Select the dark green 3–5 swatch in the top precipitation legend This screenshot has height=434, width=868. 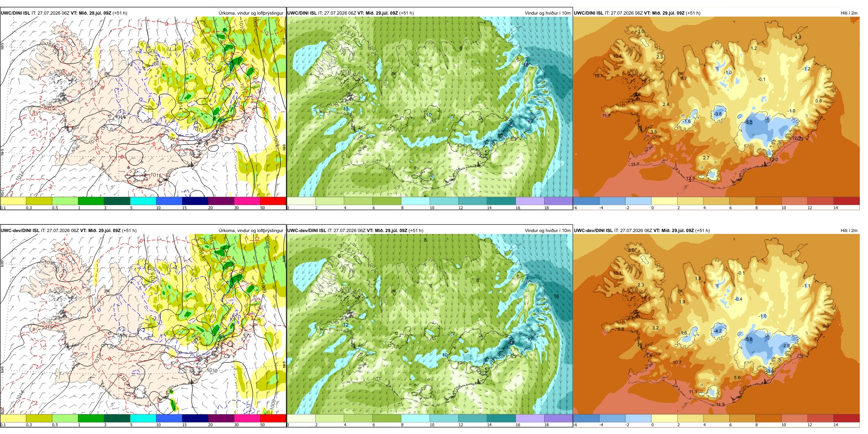(x=117, y=201)
